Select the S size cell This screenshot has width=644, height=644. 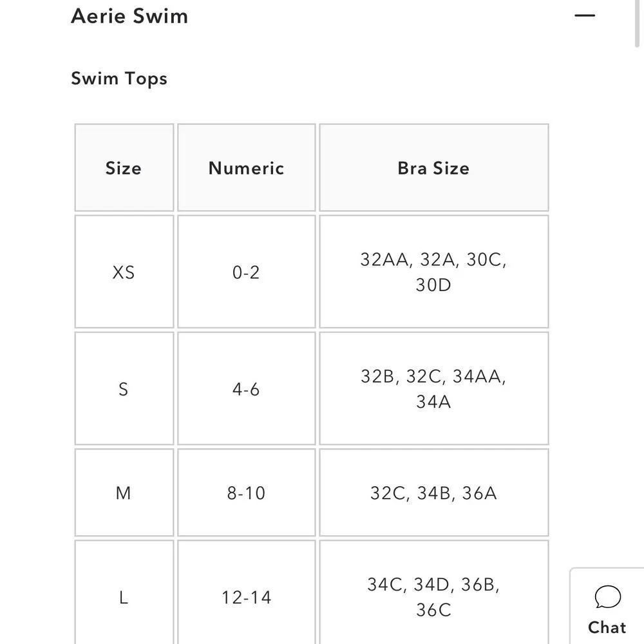pyautogui.click(x=124, y=389)
